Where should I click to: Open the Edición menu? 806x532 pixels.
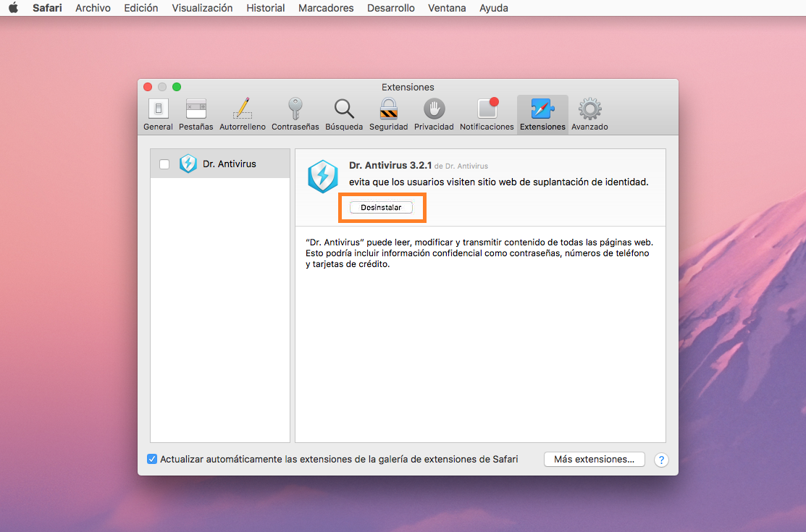tap(140, 8)
